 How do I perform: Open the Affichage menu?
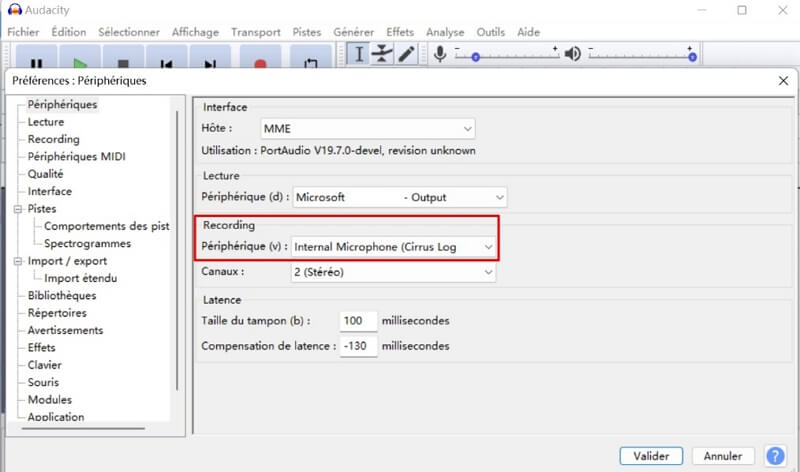pyautogui.click(x=195, y=32)
